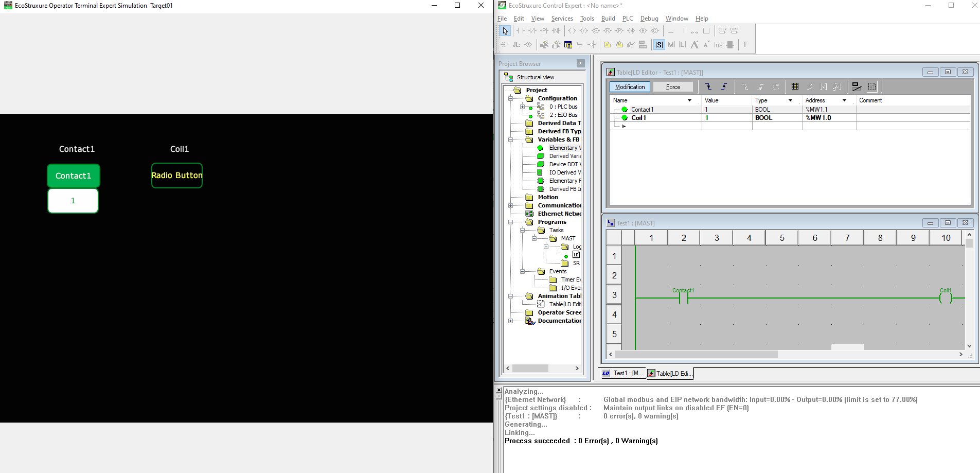This screenshot has width=980, height=473.
Task: Insert the COMP compare block
Action: (x=734, y=31)
